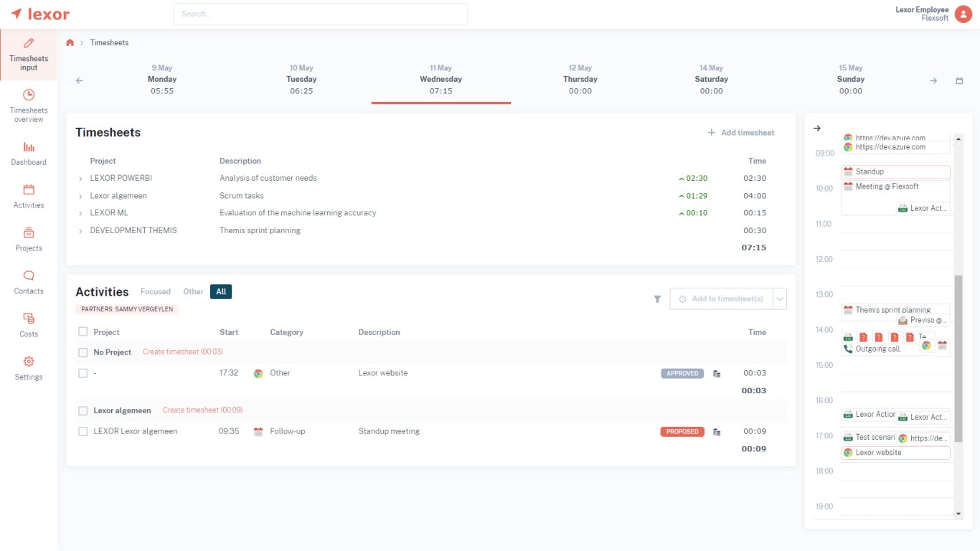Screen dimensions: 980x551
Task: Expand the 01:29 tracked time indicator
Action: 693,196
